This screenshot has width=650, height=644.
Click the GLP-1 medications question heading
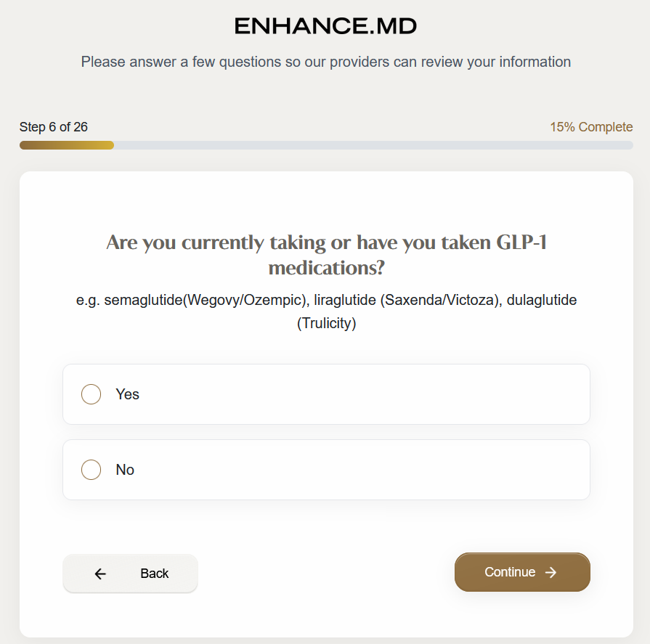tap(326, 255)
